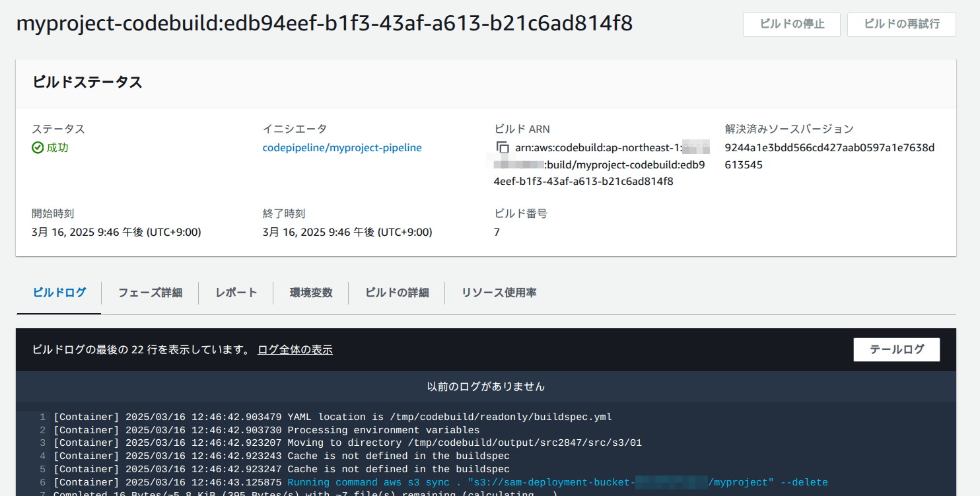Retry the build with ビルドの再試行
The image size is (980, 496).
pos(901,24)
